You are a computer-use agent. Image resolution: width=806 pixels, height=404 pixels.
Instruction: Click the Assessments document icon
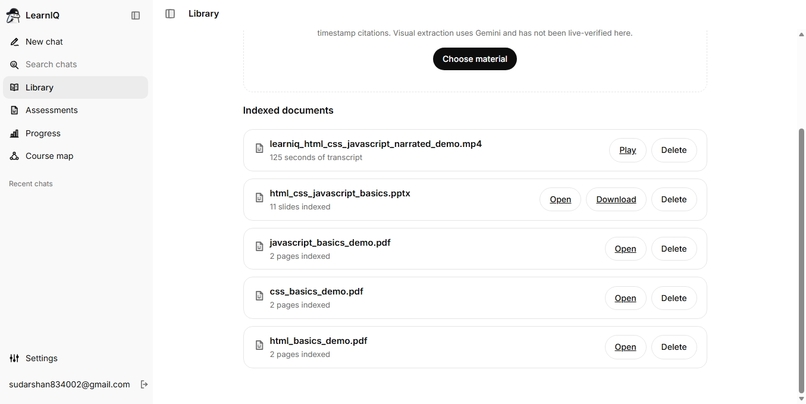click(14, 111)
